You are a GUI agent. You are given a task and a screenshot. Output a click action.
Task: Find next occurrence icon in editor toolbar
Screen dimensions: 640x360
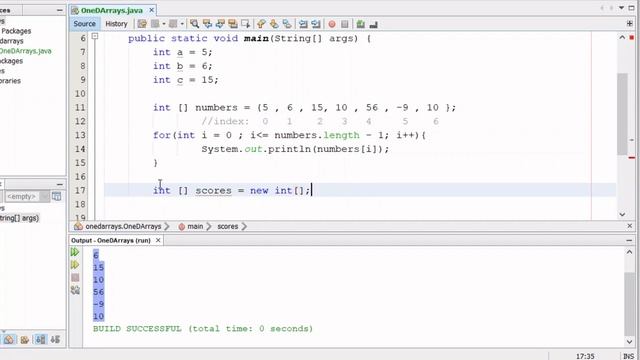pos(220,24)
